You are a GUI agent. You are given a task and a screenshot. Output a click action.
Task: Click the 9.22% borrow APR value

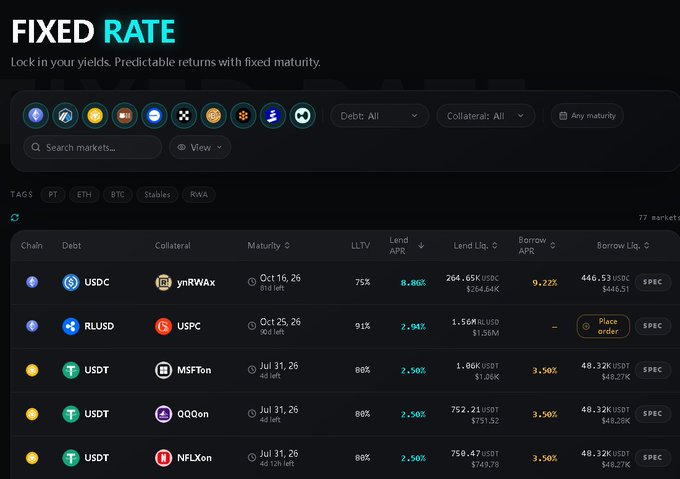click(x=545, y=283)
